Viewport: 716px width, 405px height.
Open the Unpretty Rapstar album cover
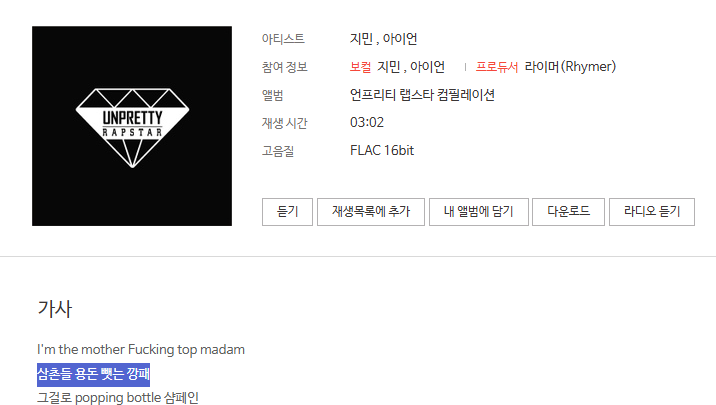(x=132, y=126)
